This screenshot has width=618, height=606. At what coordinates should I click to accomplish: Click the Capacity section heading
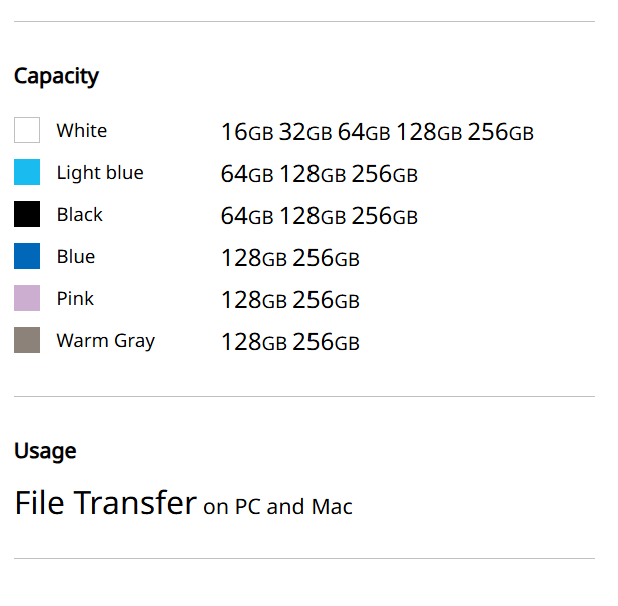56,76
